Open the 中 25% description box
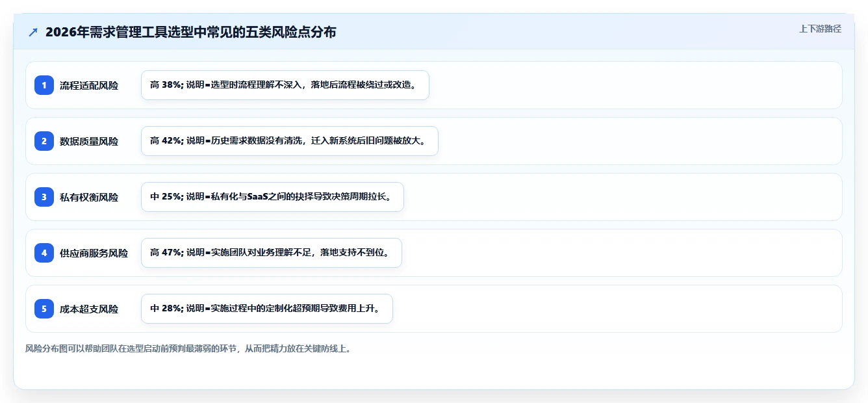This screenshot has height=403, width=868. tap(272, 197)
